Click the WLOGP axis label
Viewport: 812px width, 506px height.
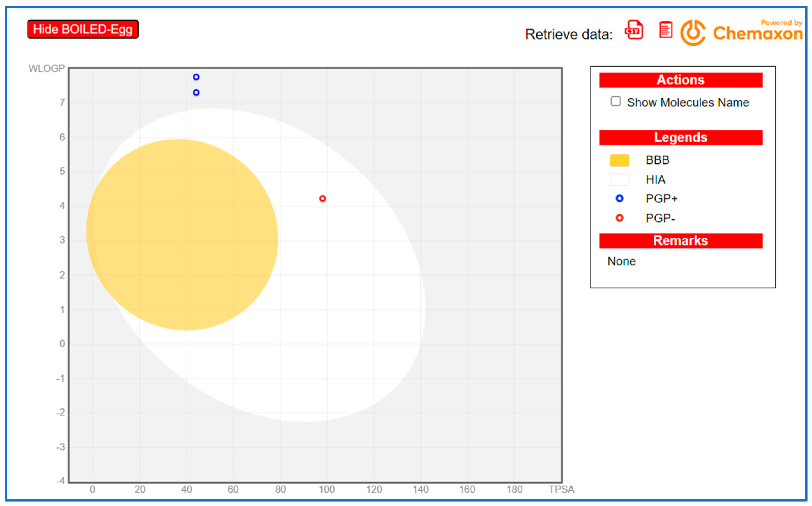47,69
